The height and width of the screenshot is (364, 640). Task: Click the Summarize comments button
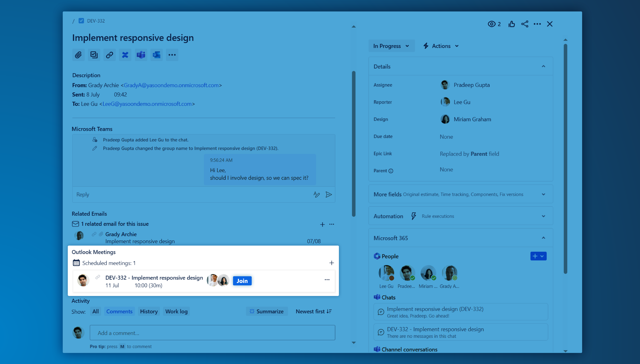point(267,311)
